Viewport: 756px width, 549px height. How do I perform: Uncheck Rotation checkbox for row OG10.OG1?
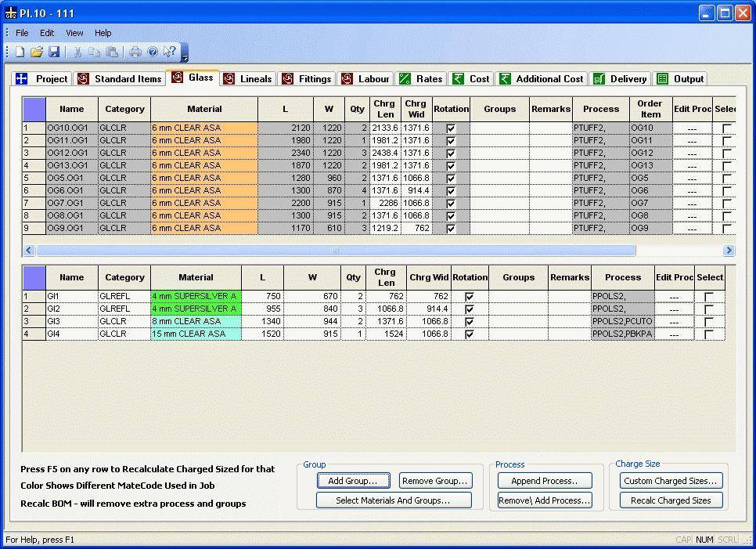[451, 128]
